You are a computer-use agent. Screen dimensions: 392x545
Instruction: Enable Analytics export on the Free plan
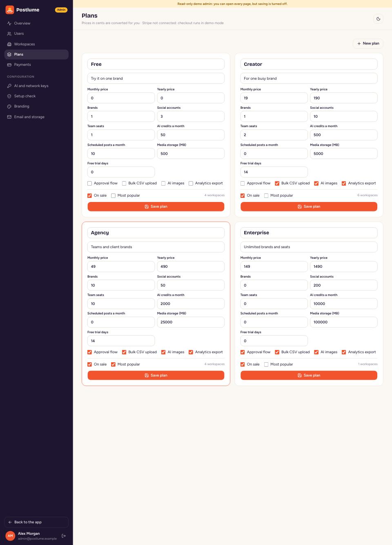(x=191, y=184)
